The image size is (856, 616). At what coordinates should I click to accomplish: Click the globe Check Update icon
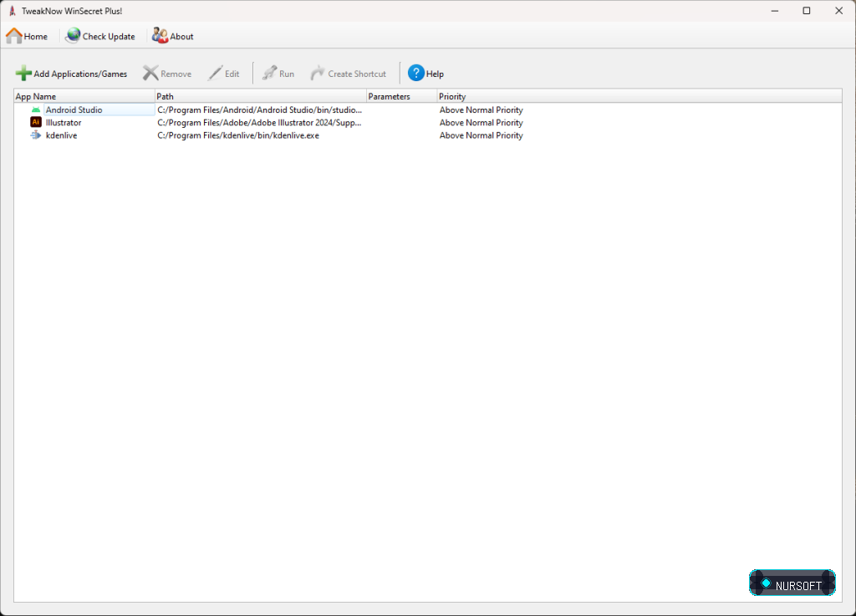[73, 36]
